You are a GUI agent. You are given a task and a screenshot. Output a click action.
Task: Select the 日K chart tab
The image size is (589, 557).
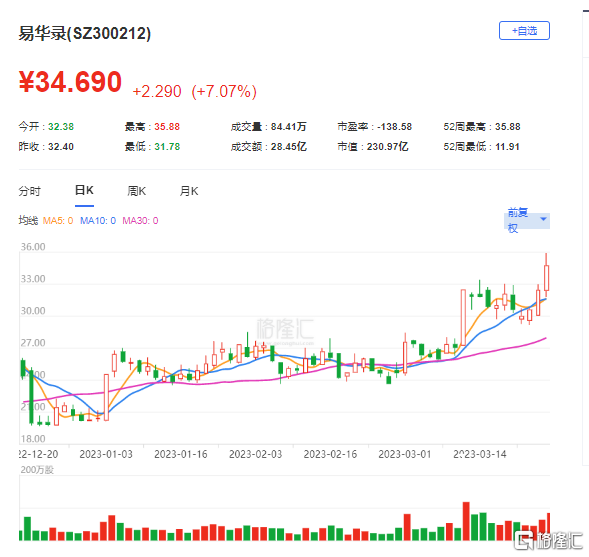tap(84, 190)
